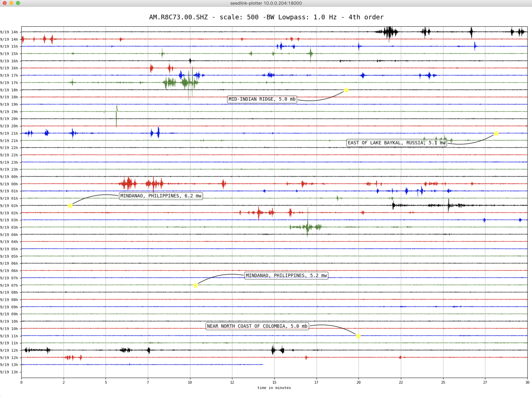Image resolution: width=532 pixels, height=397 pixels.
Task: Click the 'time in minutes' axis label
Action: [x=274, y=388]
